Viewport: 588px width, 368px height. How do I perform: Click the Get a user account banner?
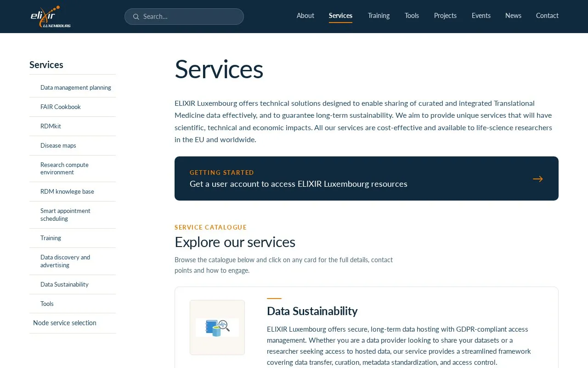(367, 178)
